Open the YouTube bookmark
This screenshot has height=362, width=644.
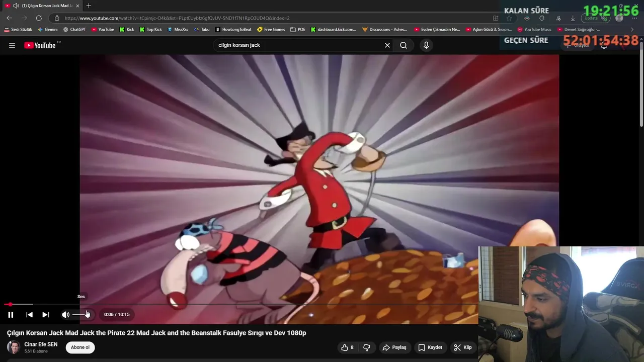tap(103, 30)
